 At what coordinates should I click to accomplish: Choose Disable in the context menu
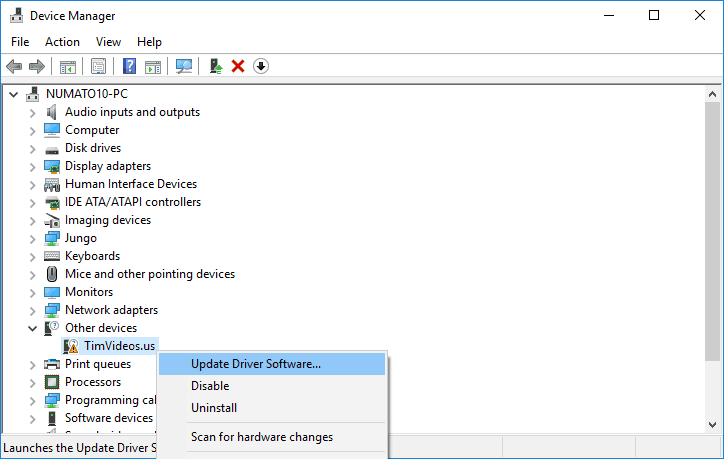(272, 386)
